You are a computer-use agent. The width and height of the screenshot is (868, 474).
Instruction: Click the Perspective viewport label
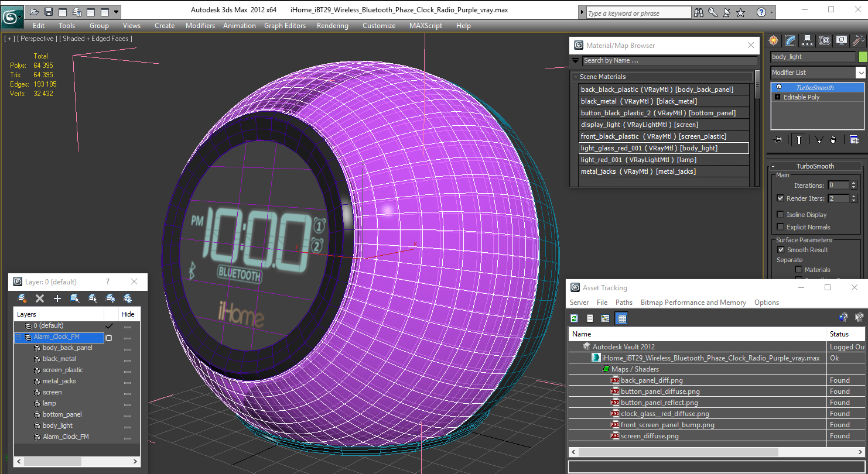[37, 39]
